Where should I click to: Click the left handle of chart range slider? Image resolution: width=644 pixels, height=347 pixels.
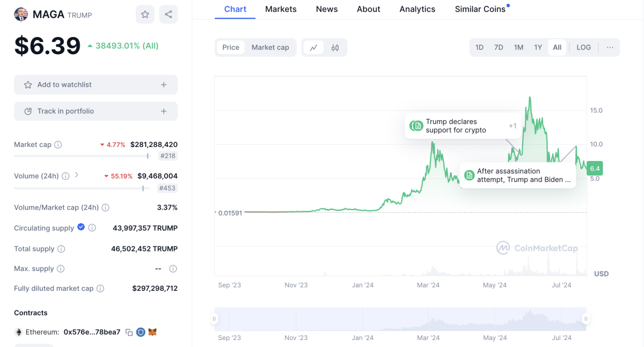coord(214,319)
